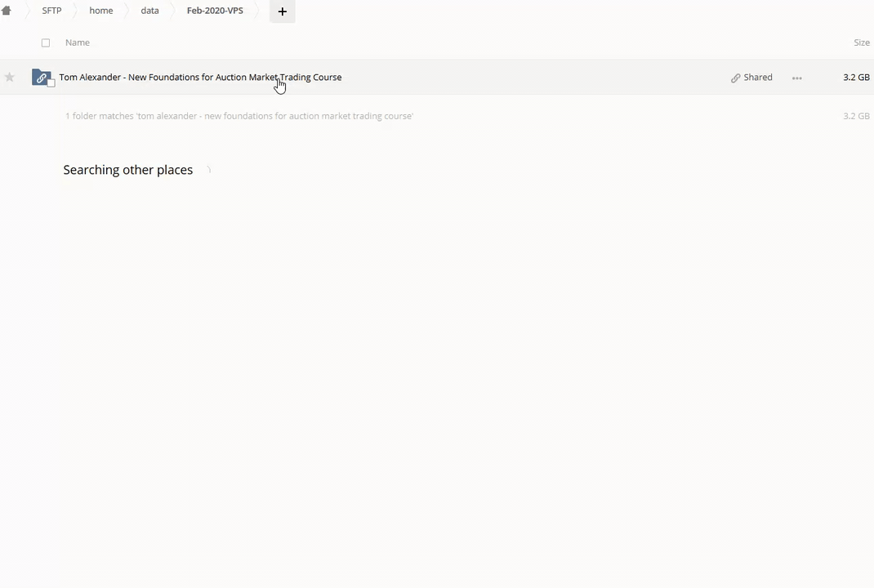Click the shared folder icon for Tom Alexander
The width and height of the screenshot is (874, 588).
tap(41, 77)
